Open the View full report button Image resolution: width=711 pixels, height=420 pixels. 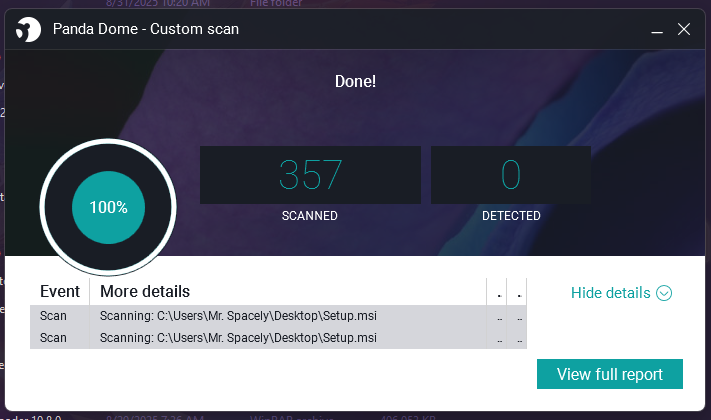click(609, 374)
